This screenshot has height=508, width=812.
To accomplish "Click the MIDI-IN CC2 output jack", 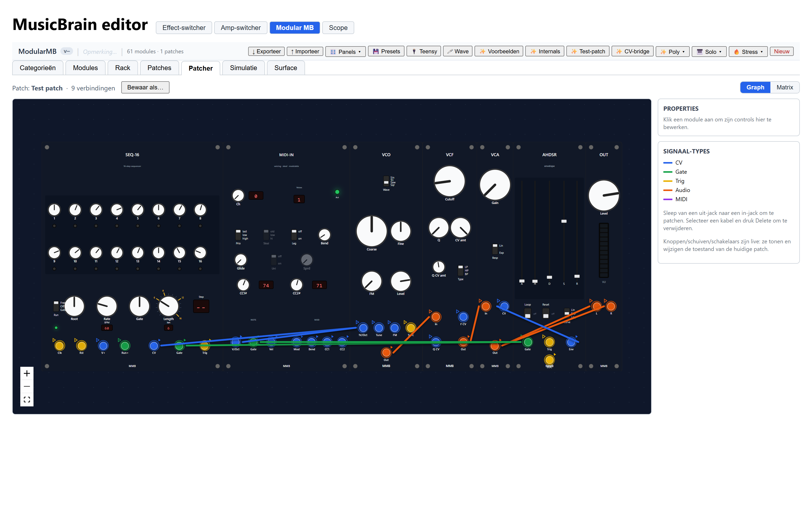I will click(x=342, y=342).
